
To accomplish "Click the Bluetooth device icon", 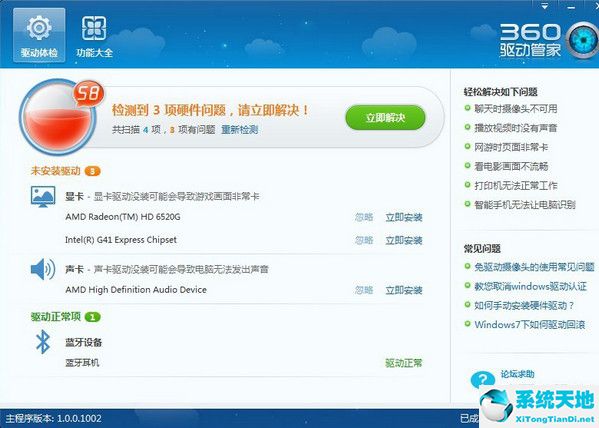I will pos(43,342).
